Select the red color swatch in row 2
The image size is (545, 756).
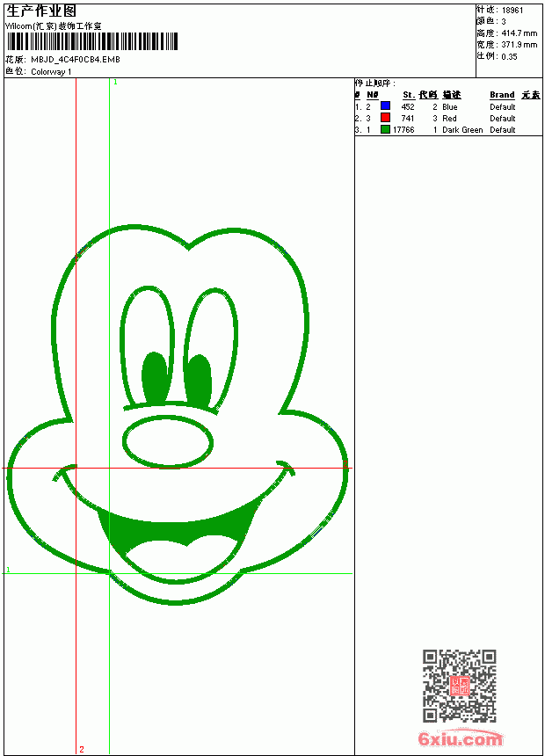pos(385,118)
